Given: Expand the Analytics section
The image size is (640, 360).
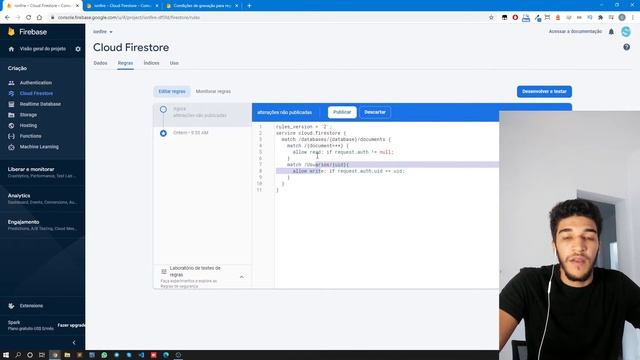Looking at the screenshot, I should [x=42, y=198].
